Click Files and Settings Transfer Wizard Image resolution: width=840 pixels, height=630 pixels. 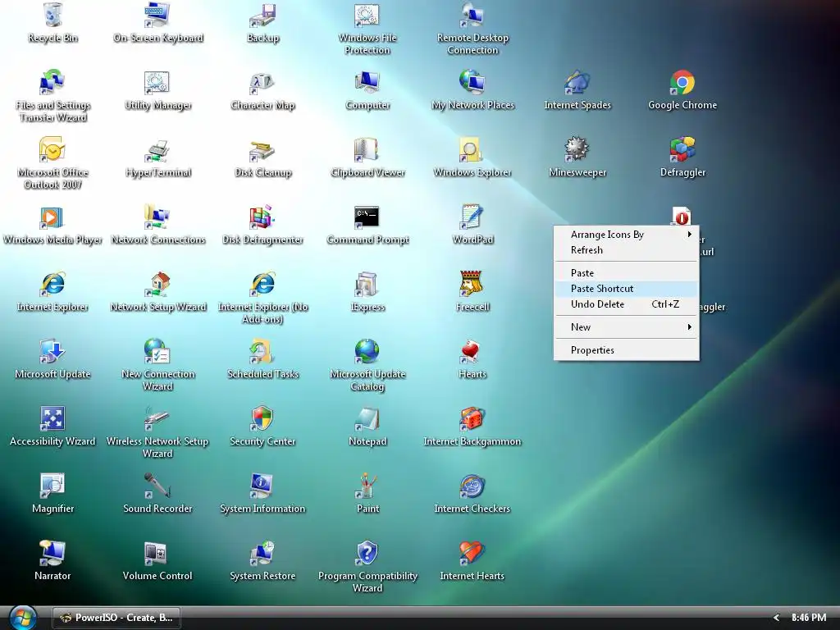click(x=52, y=82)
